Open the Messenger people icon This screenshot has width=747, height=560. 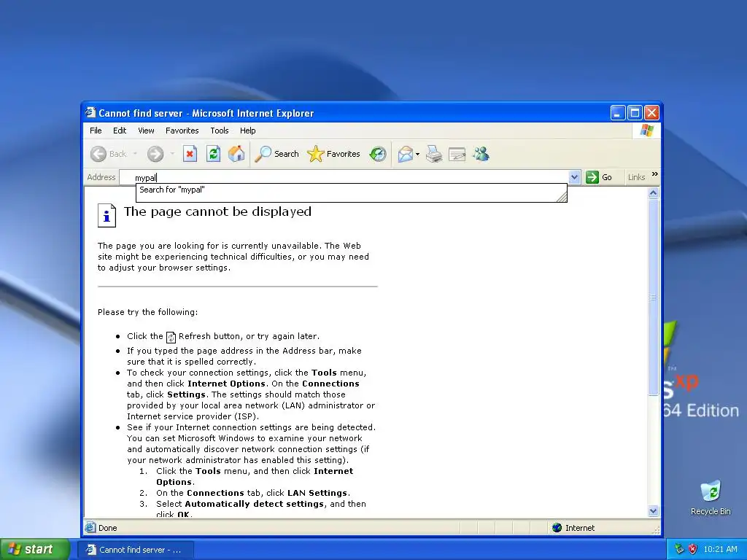pyautogui.click(x=481, y=154)
